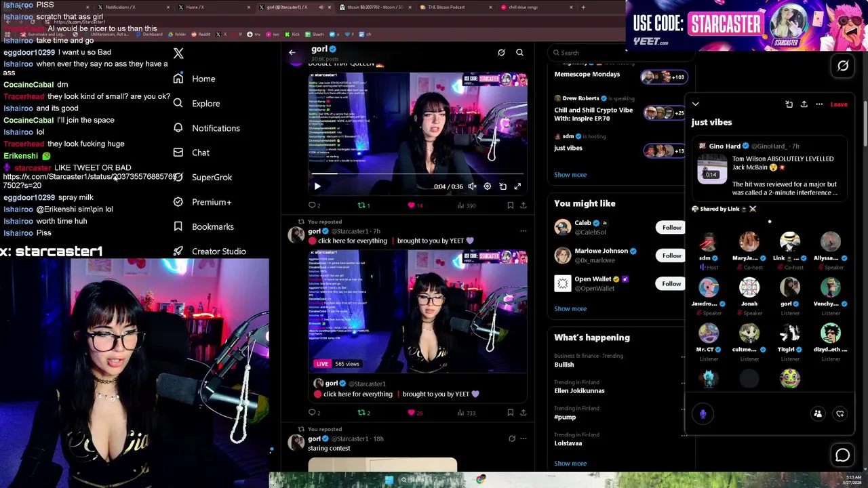868x488 pixels.
Task: Open video settings gear on top post
Action: (488, 186)
